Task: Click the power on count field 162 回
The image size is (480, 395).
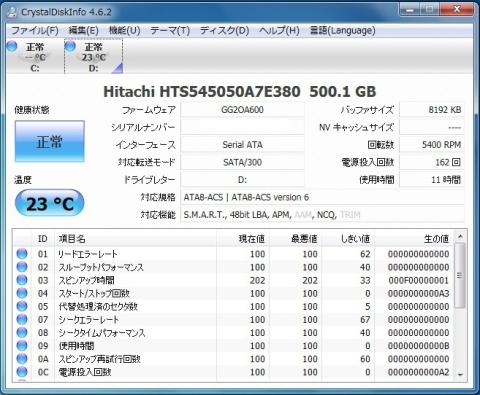Action: pyautogui.click(x=432, y=162)
